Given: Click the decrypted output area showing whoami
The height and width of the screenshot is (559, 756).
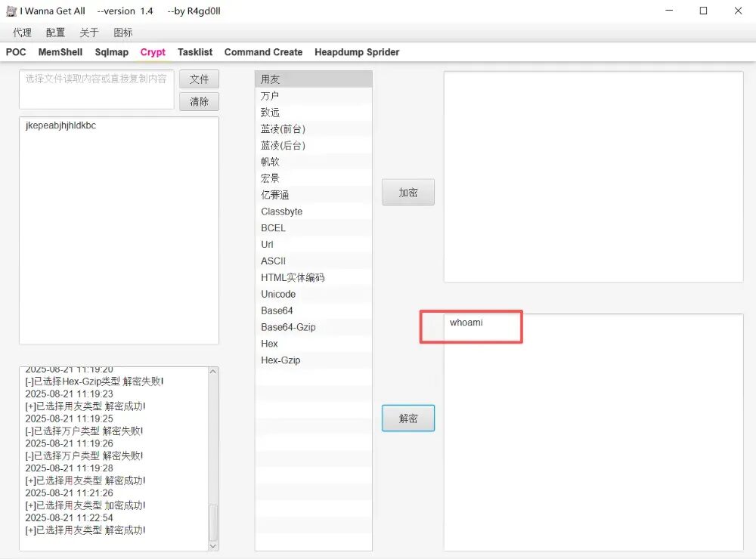Looking at the screenshot, I should pos(593,431).
